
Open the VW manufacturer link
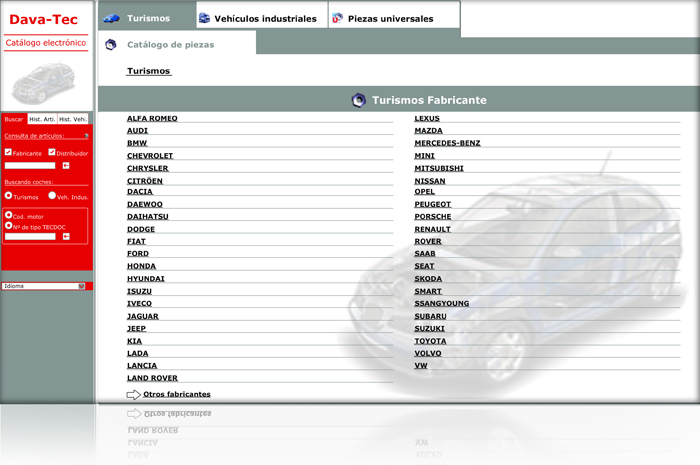[421, 365]
